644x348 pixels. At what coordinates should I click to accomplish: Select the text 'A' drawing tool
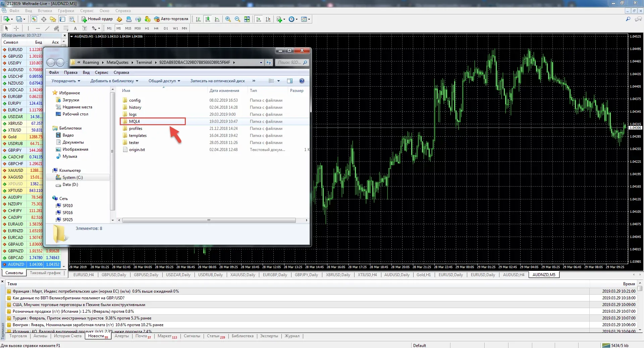tap(75, 28)
